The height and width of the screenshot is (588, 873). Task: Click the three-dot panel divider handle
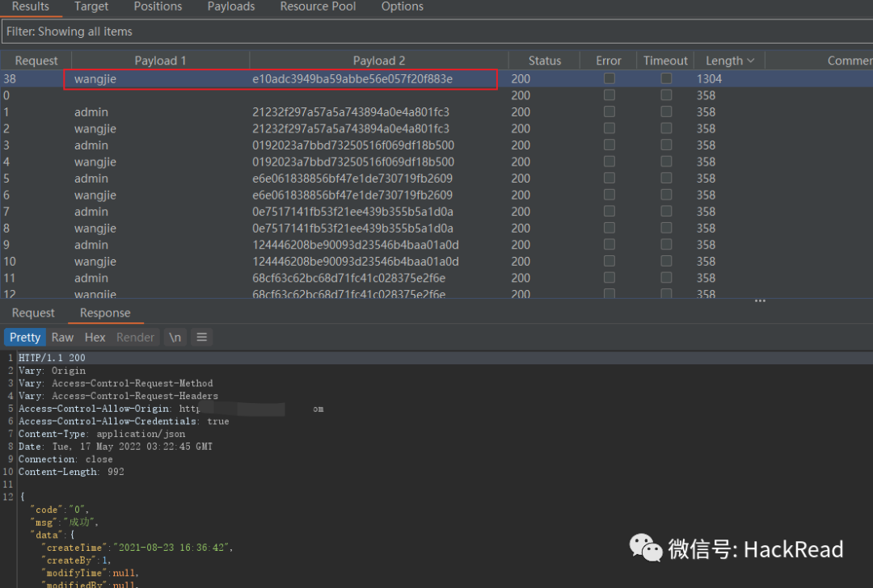(x=760, y=301)
